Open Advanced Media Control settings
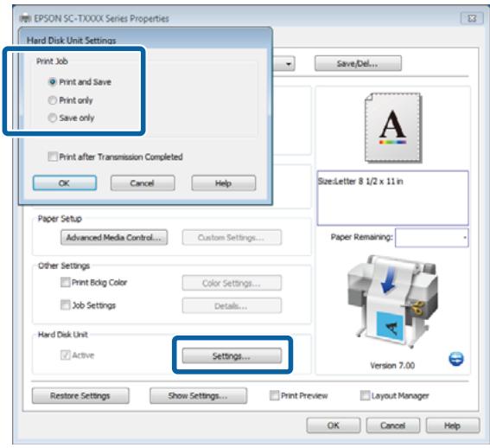 (114, 238)
